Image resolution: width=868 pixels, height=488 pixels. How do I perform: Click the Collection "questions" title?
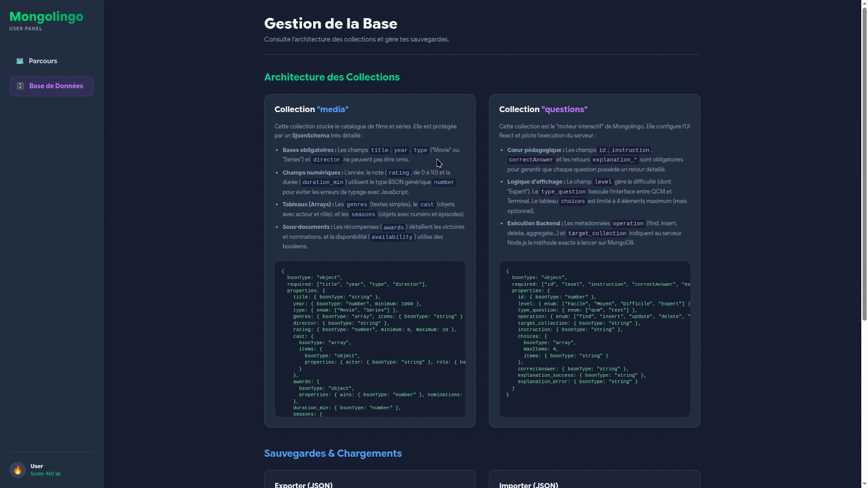point(543,109)
